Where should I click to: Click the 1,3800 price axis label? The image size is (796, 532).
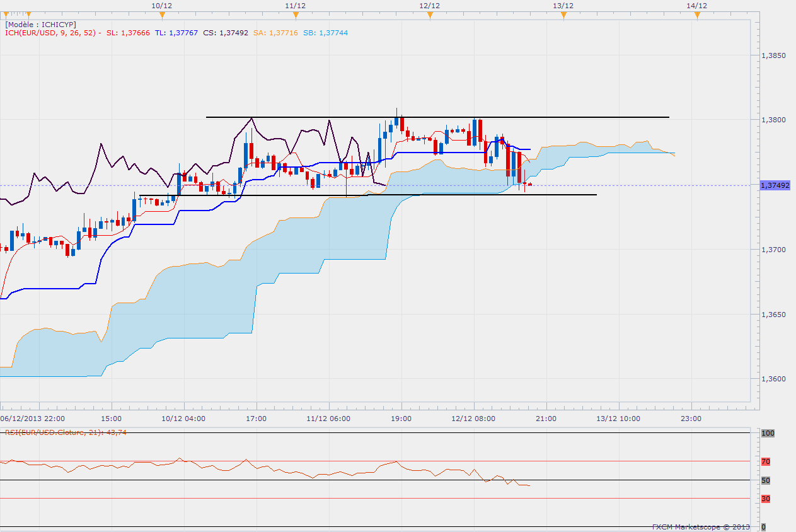774,120
